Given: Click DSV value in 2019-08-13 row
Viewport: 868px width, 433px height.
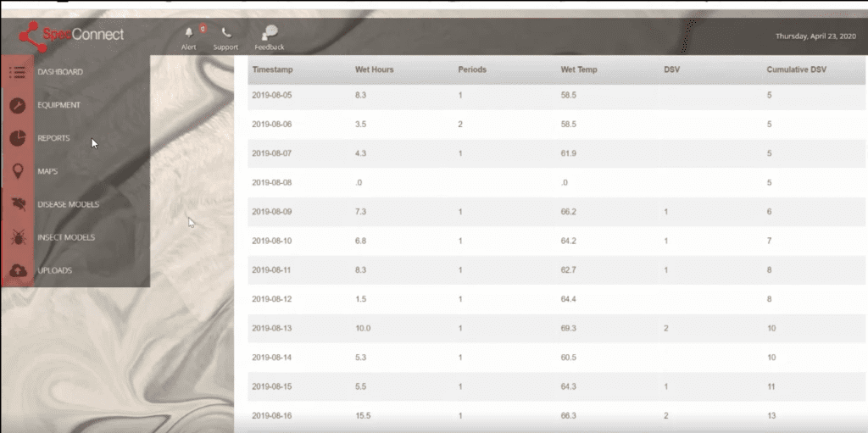Looking at the screenshot, I should (x=666, y=328).
